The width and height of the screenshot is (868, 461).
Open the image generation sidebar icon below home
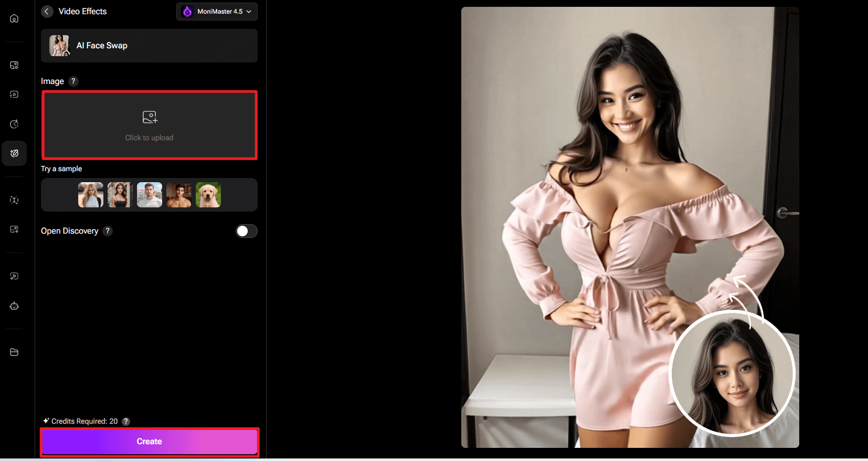pyautogui.click(x=14, y=65)
